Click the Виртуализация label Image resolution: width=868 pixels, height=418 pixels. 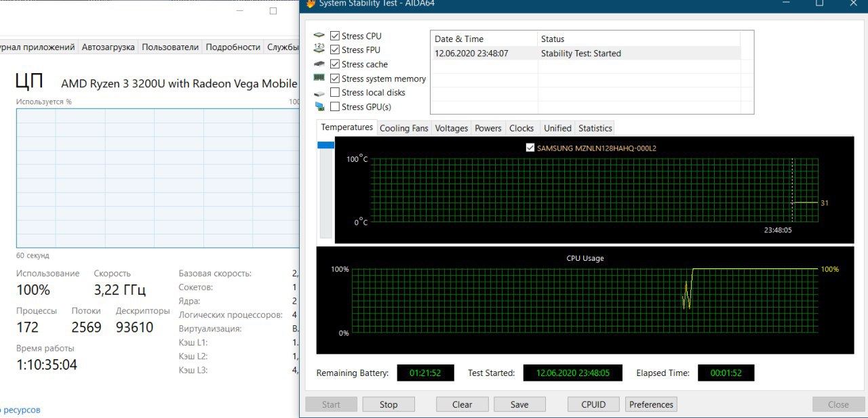(210, 329)
